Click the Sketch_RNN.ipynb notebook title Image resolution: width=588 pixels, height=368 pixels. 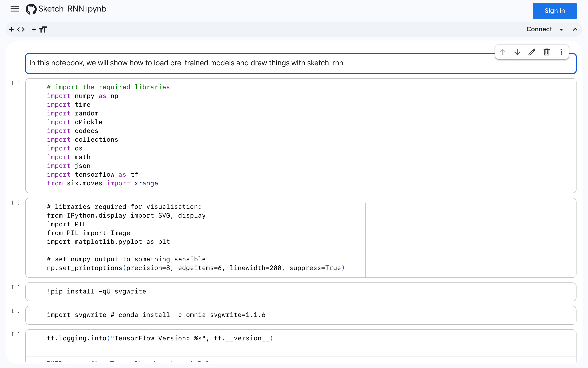pyautogui.click(x=72, y=9)
